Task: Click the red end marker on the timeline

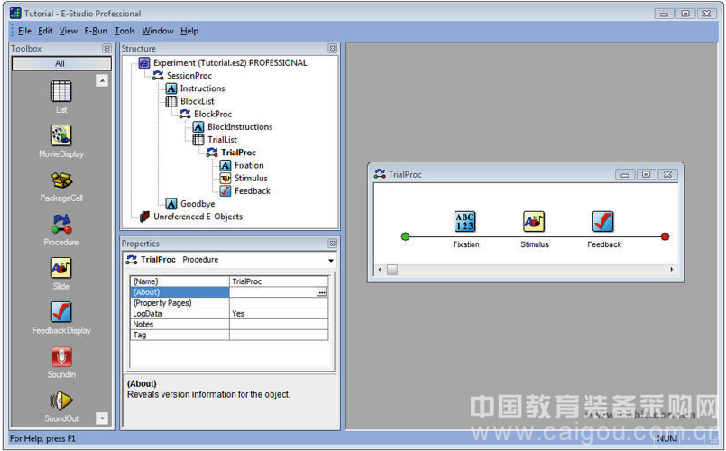Action: click(665, 237)
